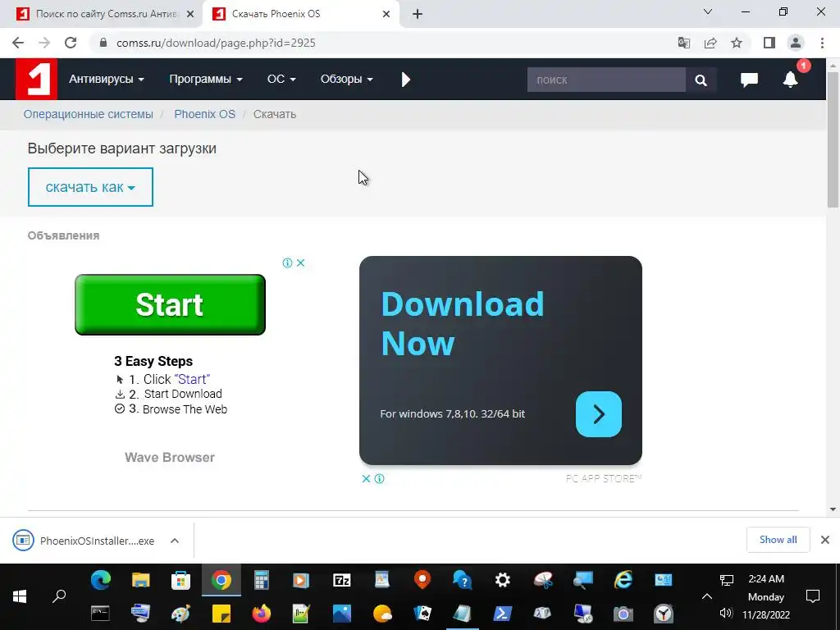Viewport: 840px width, 630px height.
Task: Click into the site 'поиск' search field
Action: [606, 80]
